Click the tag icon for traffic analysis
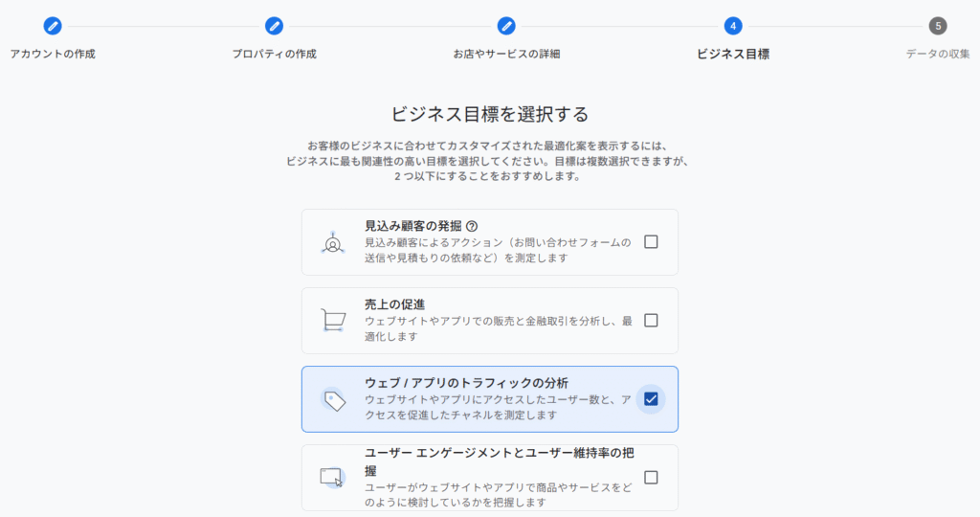The height and width of the screenshot is (517, 980). pos(333,400)
